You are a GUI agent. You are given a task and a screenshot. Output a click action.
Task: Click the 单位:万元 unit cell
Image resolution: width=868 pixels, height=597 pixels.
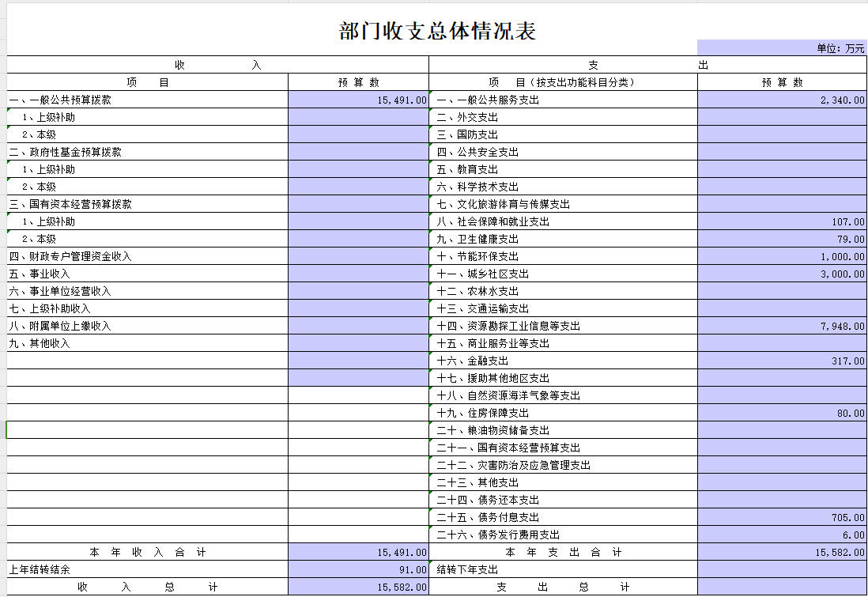point(782,47)
